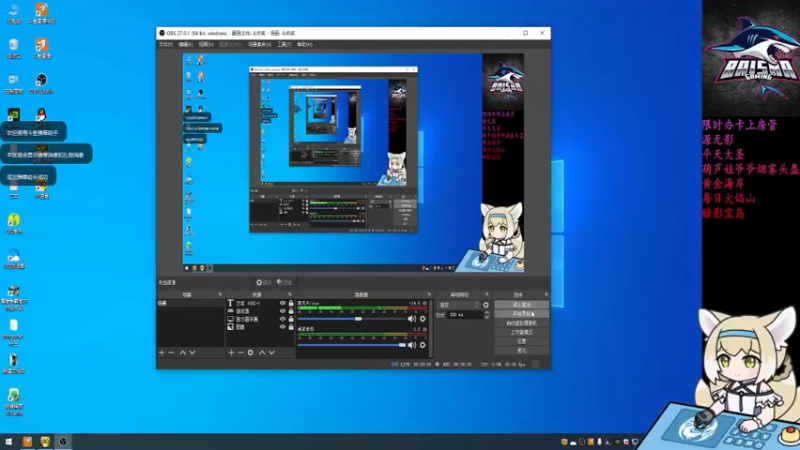
Task: Move source down in Sources panel
Action: pyautogui.click(x=271, y=353)
